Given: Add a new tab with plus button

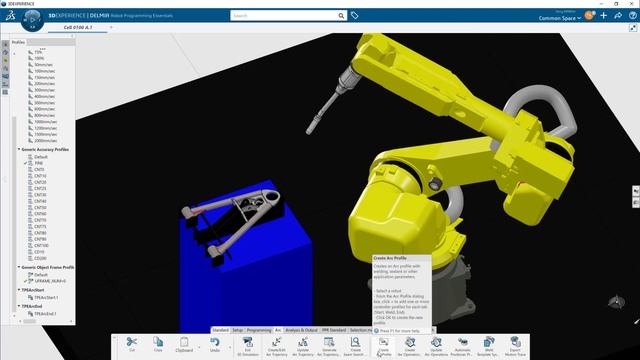Looking at the screenshot, I should pyautogui.click(x=111, y=27).
